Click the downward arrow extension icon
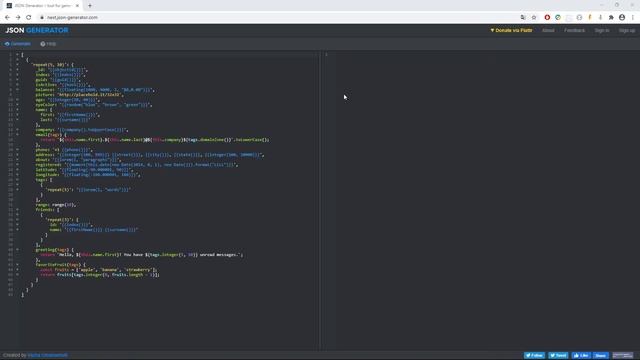 click(x=600, y=18)
